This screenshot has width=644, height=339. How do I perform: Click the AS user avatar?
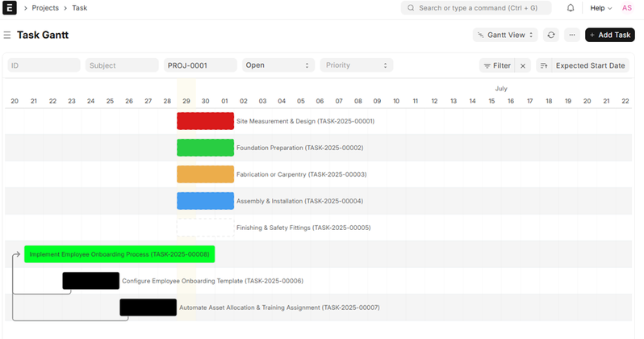tap(626, 8)
